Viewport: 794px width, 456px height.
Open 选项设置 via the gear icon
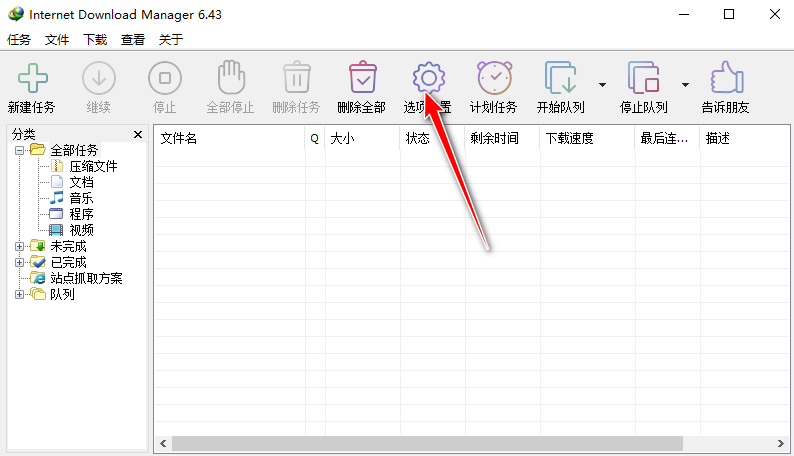click(428, 78)
